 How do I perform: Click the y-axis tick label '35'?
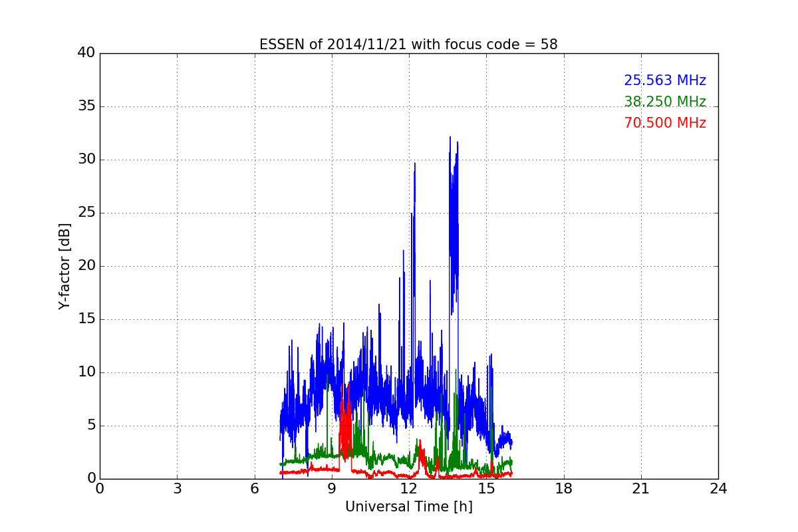86,106
